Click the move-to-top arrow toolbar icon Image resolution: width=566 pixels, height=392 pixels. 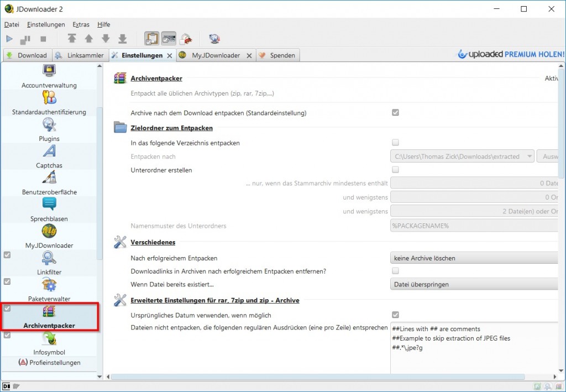[72, 39]
